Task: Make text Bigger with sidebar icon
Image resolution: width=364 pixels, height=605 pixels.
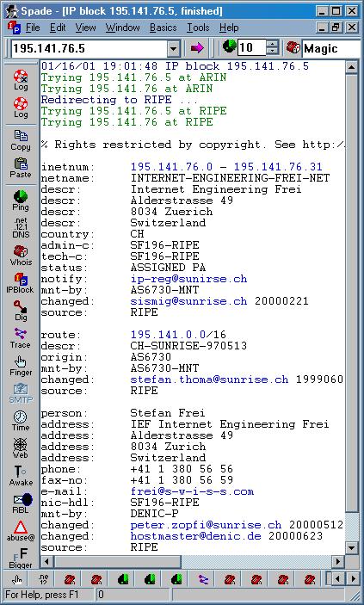Action: click(x=21, y=559)
